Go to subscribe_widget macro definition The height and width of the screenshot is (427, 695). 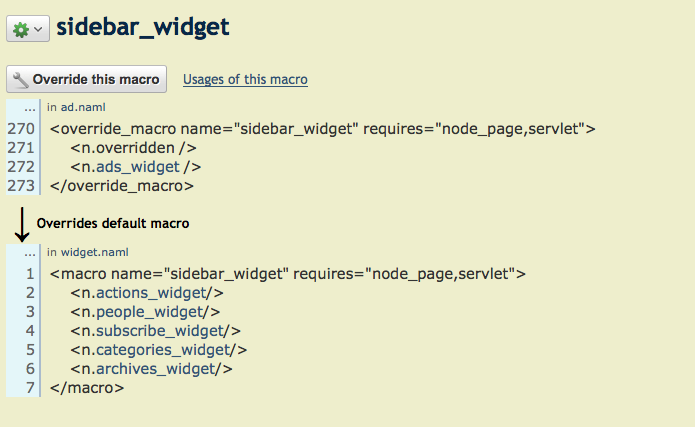click(158, 331)
